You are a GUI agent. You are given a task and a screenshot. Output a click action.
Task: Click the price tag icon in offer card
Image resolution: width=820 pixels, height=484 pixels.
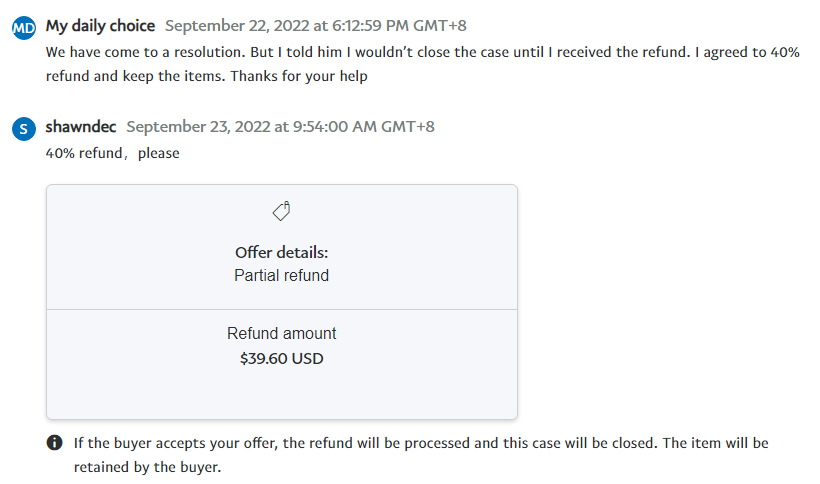[x=282, y=211]
